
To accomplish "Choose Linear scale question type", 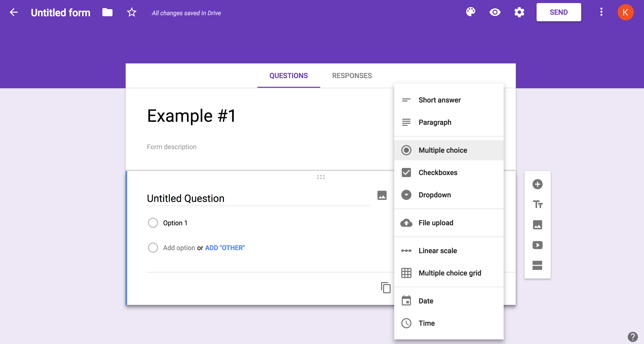I will [x=449, y=251].
